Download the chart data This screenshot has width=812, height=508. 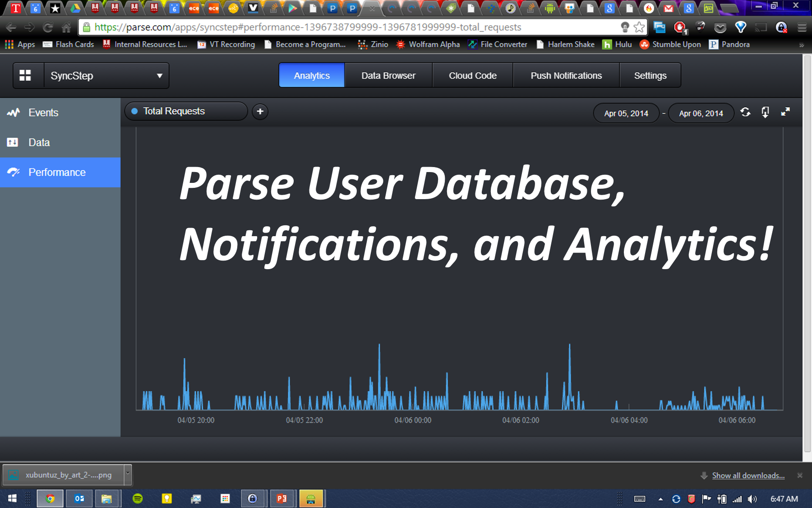pos(765,112)
